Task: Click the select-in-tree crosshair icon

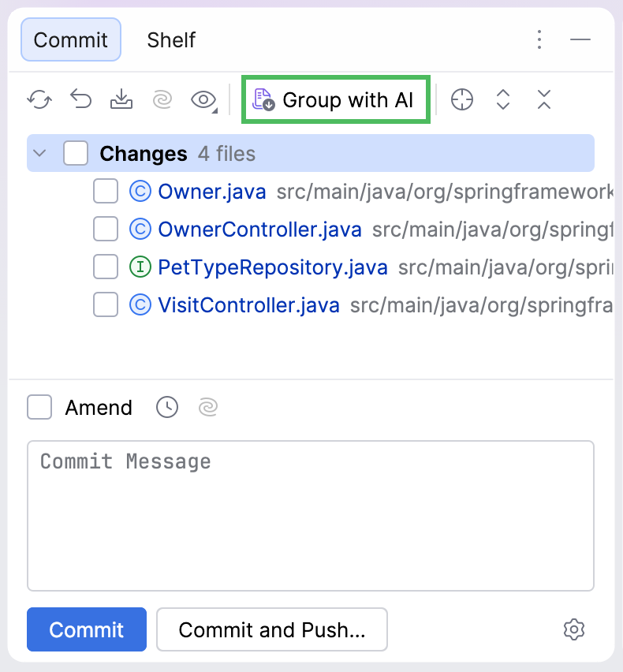Action: click(462, 99)
